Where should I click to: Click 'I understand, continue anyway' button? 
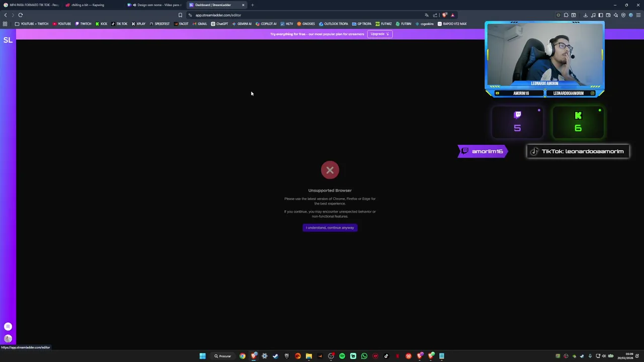tap(330, 228)
